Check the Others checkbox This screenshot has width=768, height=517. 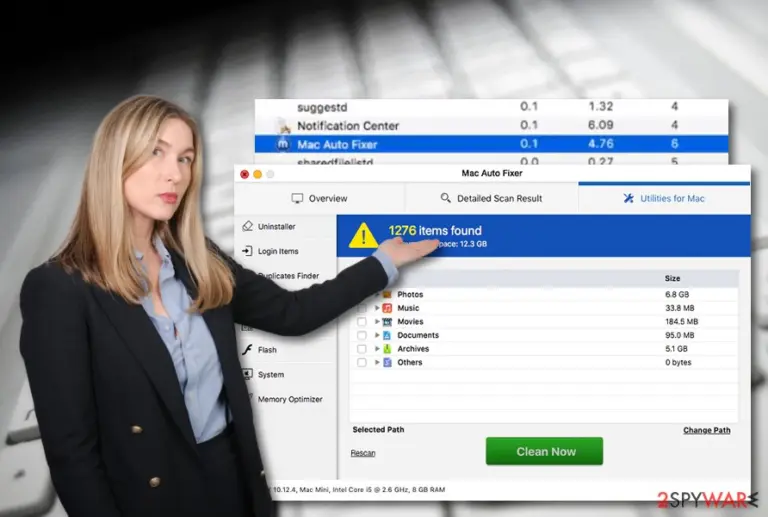pos(361,362)
